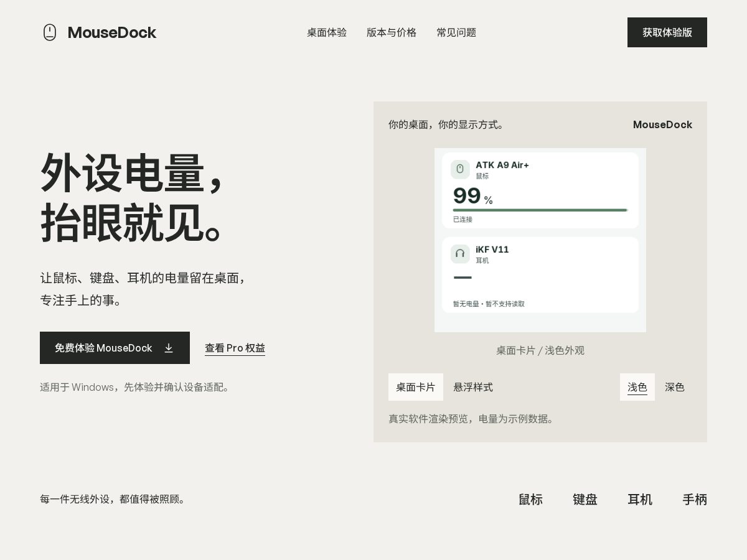Click the software preview thumbnail image
The height and width of the screenshot is (560, 747).
(x=540, y=240)
